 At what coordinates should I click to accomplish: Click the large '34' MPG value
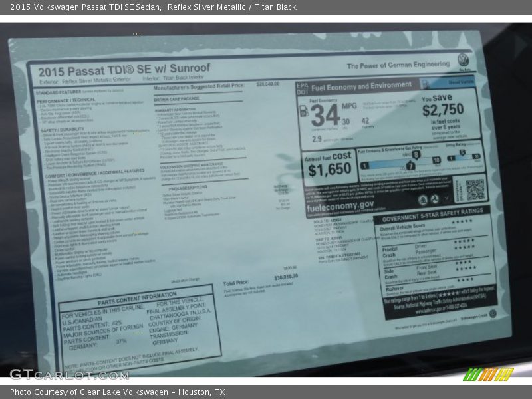pyautogui.click(x=325, y=116)
